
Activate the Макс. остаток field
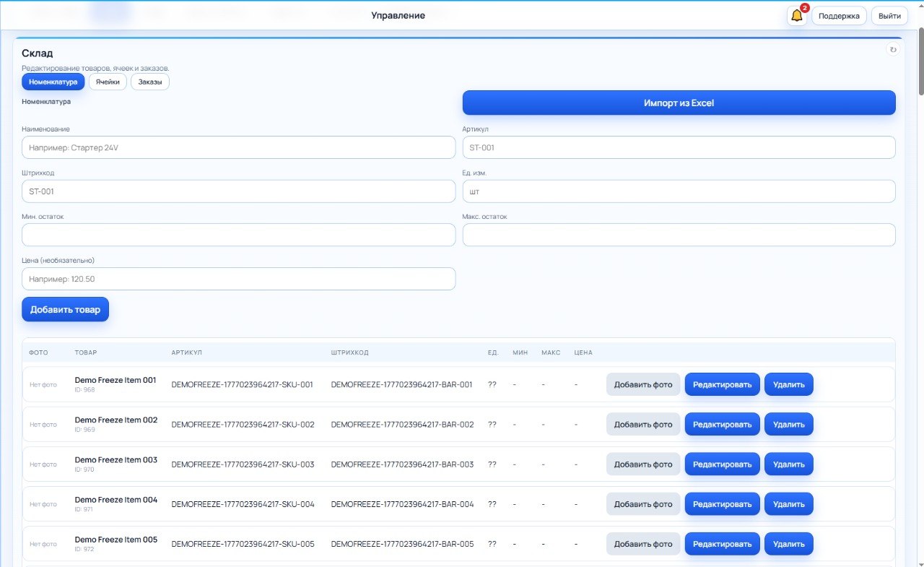point(679,235)
